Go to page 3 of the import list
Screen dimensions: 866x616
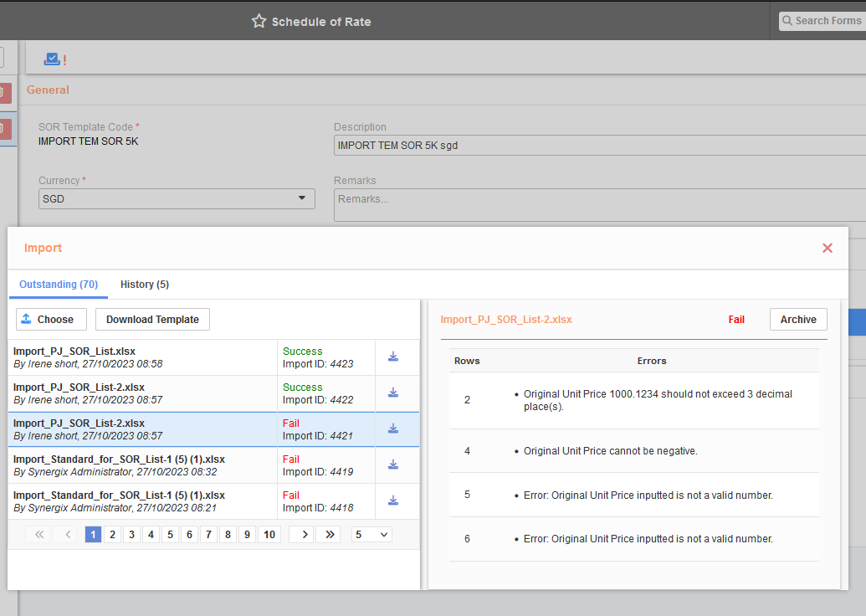pyautogui.click(x=131, y=534)
